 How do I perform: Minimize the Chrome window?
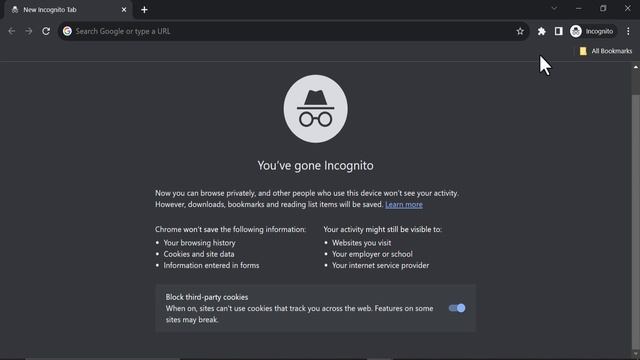click(x=578, y=9)
